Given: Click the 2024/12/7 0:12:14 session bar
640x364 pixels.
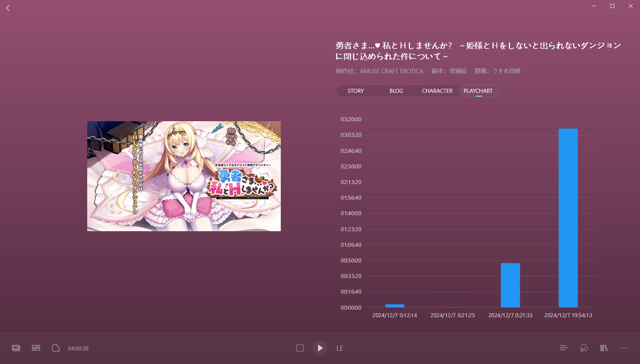Looking at the screenshot, I should (x=395, y=306).
